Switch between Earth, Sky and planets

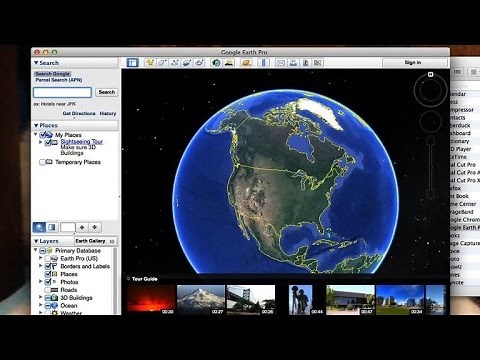246,62
